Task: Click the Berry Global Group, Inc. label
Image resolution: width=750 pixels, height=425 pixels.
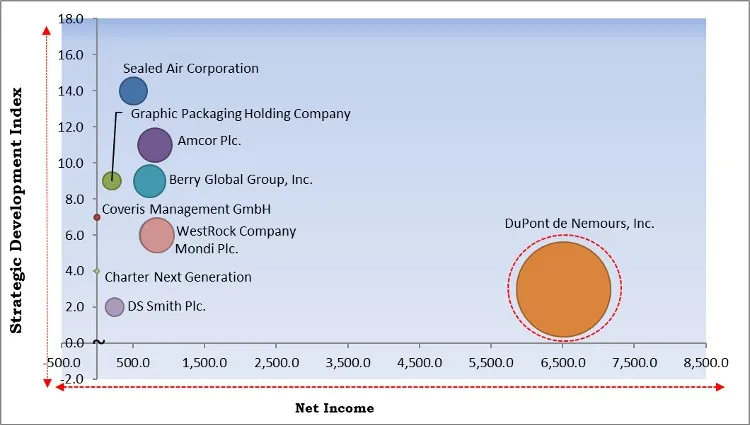Action: coord(240,180)
